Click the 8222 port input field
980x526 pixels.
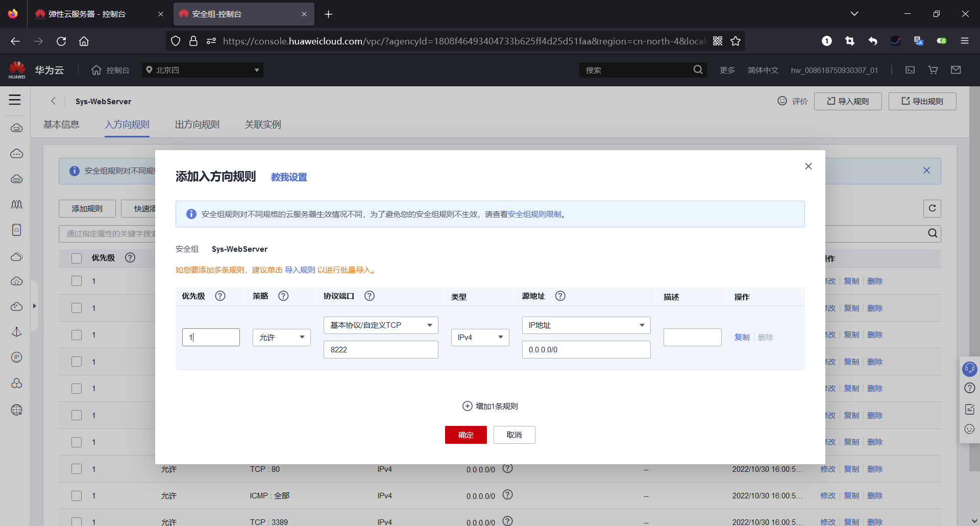381,349
